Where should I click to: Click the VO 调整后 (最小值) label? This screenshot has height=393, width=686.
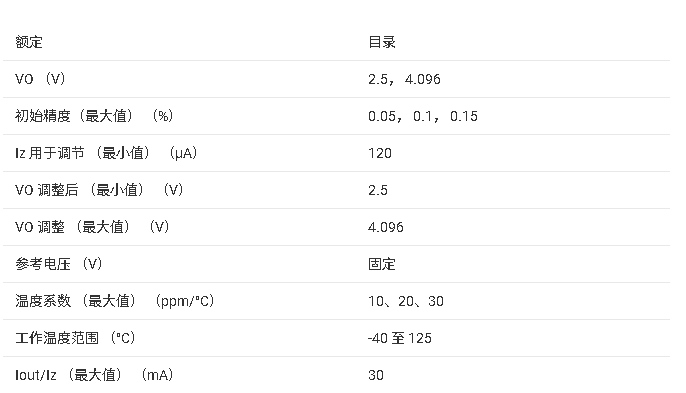[99, 190]
